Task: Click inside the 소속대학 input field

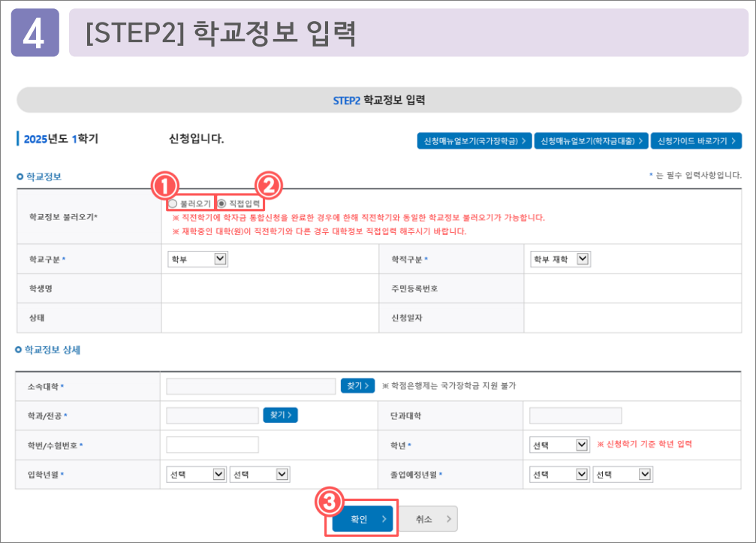Action: pyautogui.click(x=251, y=385)
